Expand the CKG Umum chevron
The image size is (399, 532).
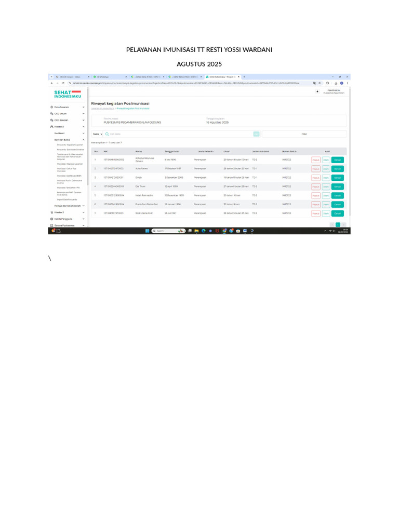(x=84, y=114)
